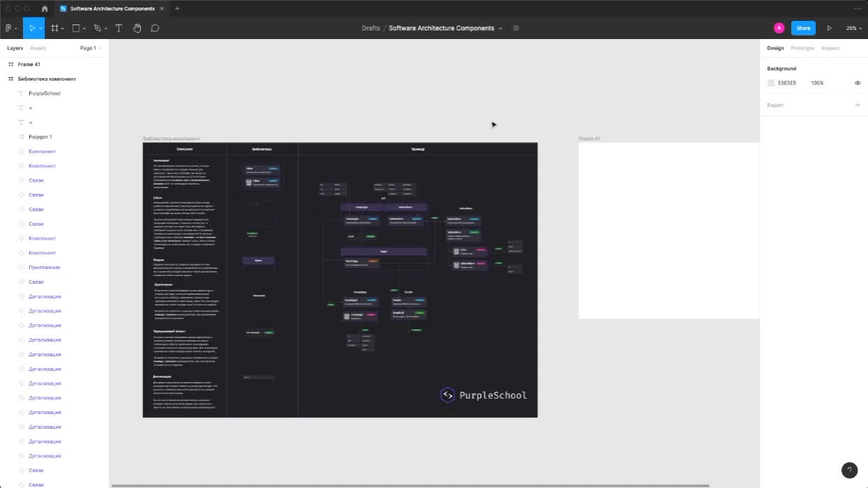Click the polygon icon of Polygon 1 layer
The height and width of the screenshot is (488, 868).
pos(21,137)
